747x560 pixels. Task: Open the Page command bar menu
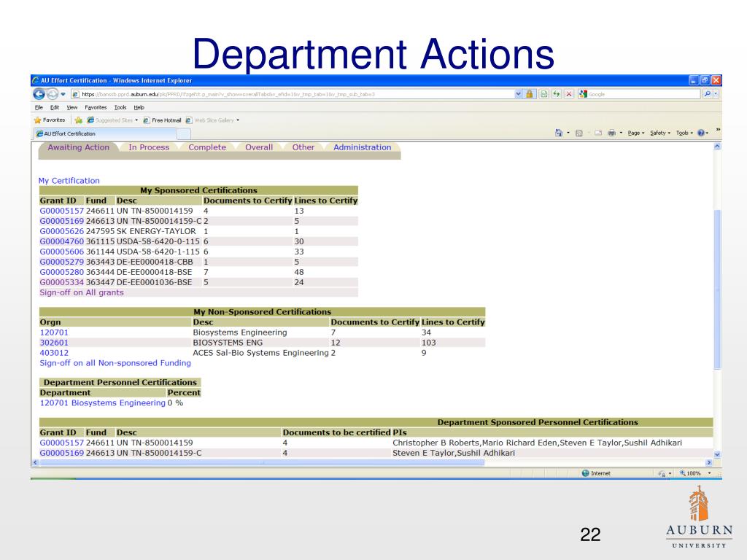click(x=636, y=133)
